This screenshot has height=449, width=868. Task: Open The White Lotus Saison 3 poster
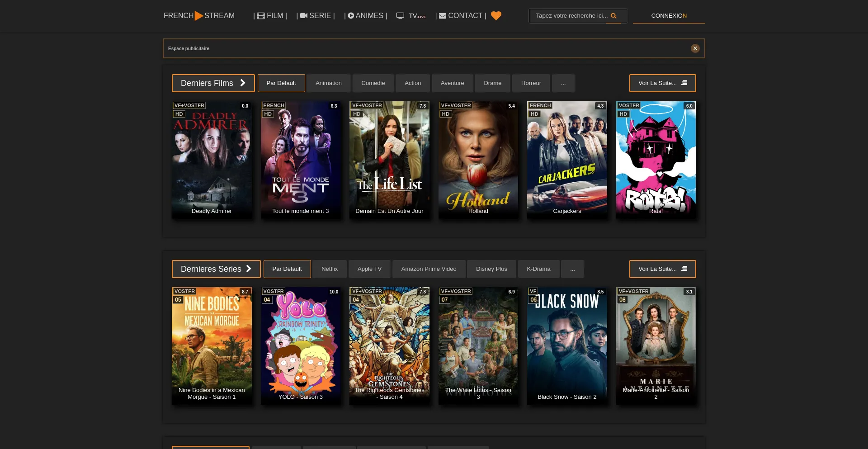[478, 346]
